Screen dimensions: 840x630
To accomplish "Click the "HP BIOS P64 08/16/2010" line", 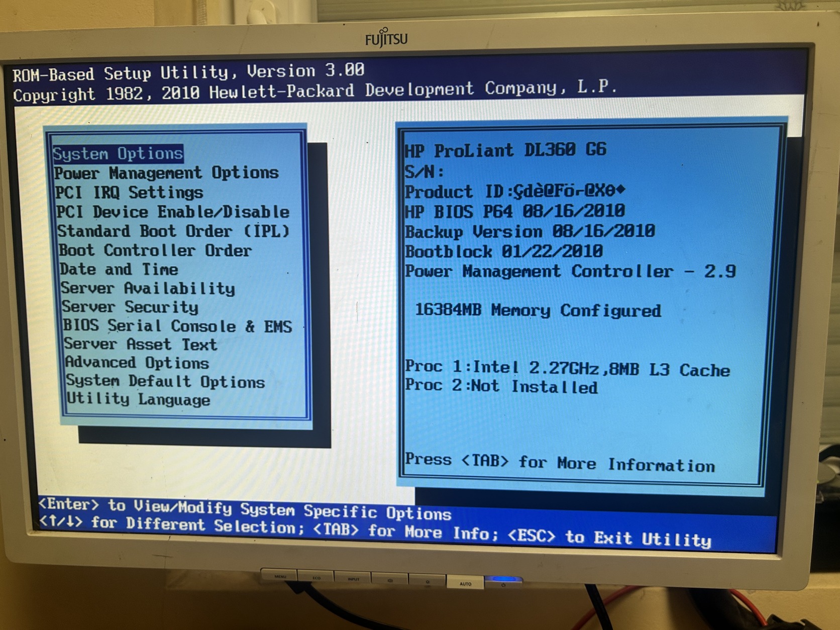I will (x=515, y=211).
